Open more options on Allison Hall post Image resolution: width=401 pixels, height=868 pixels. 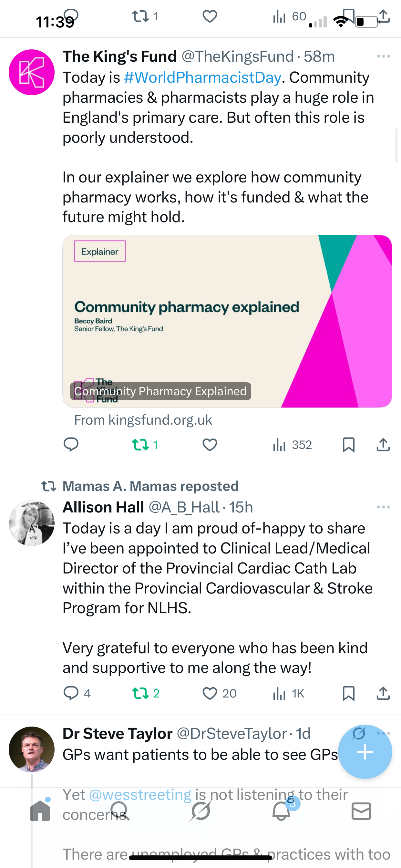pyautogui.click(x=383, y=507)
